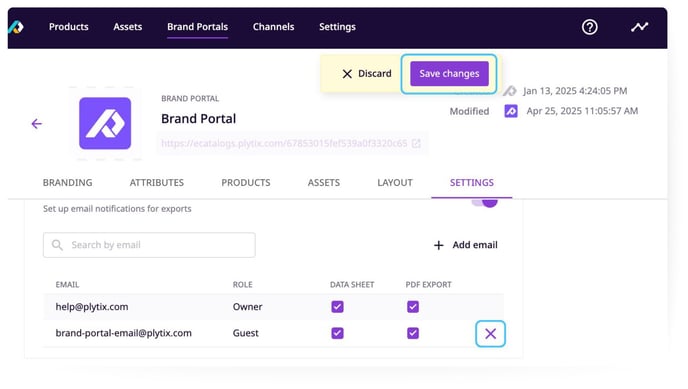
Task: Click the search magnifier icon
Action: point(57,245)
